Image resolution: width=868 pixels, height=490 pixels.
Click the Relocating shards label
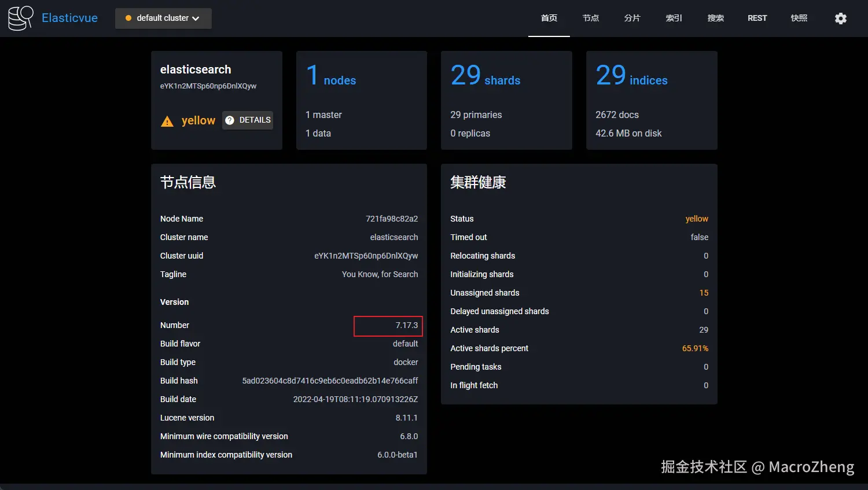pyautogui.click(x=483, y=256)
